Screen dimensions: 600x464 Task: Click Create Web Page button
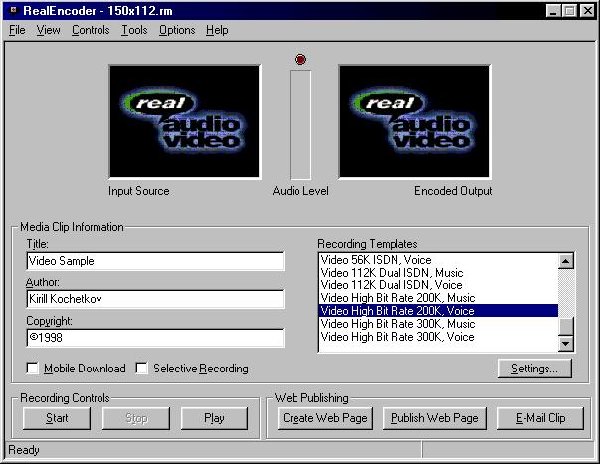pos(325,418)
